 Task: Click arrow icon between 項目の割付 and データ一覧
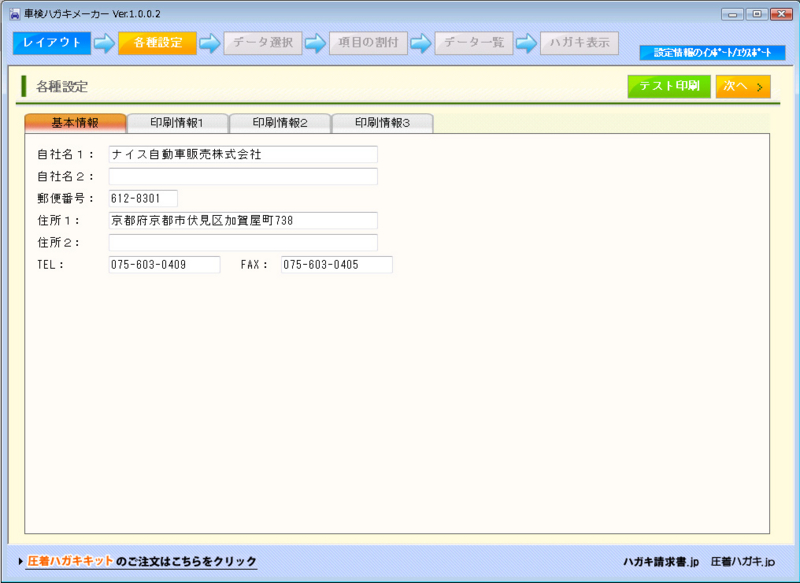pyautogui.click(x=421, y=43)
